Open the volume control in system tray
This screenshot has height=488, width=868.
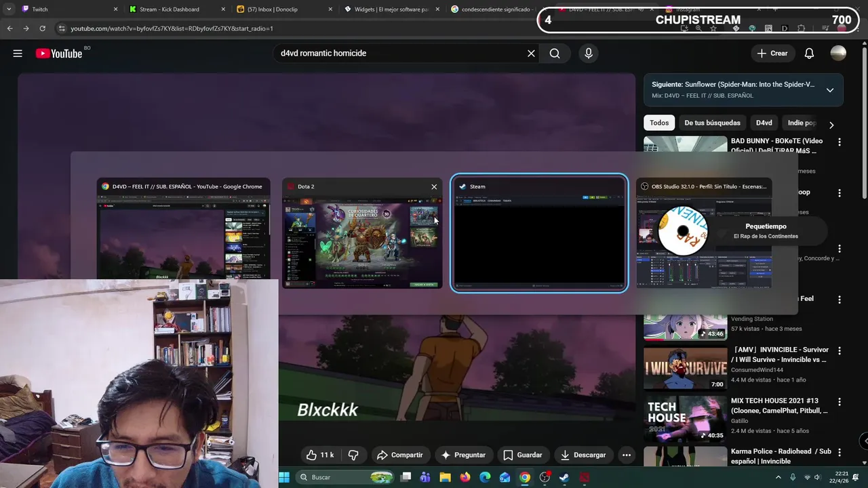[817, 477]
